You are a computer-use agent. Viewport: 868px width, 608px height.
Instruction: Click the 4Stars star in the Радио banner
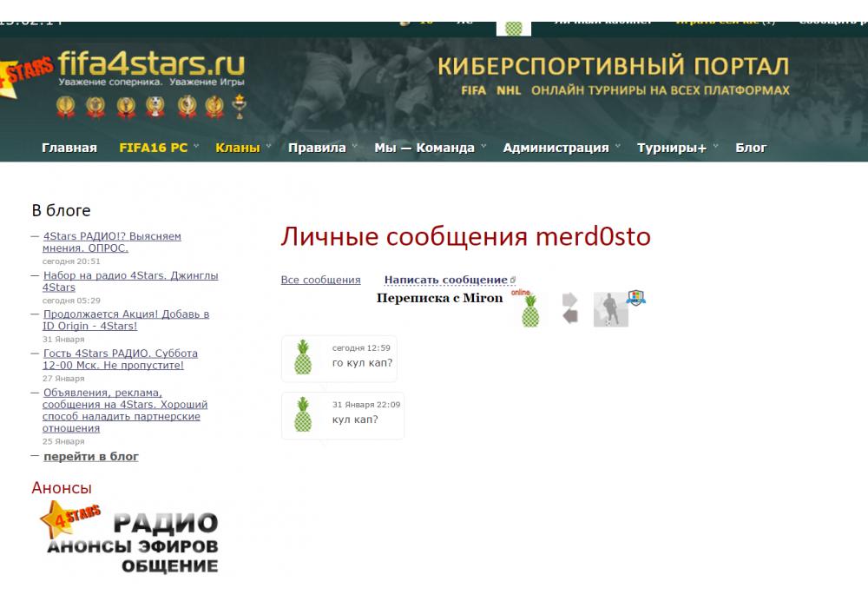[68, 519]
